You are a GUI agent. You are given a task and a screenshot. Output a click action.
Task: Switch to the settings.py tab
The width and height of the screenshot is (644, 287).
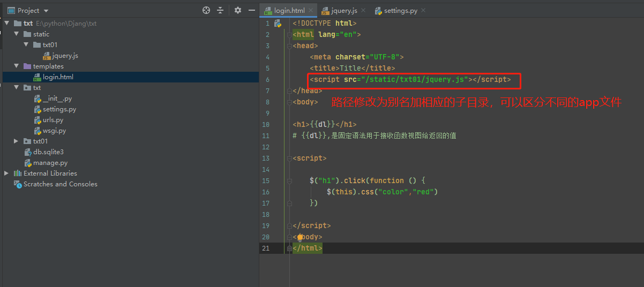pyautogui.click(x=401, y=11)
